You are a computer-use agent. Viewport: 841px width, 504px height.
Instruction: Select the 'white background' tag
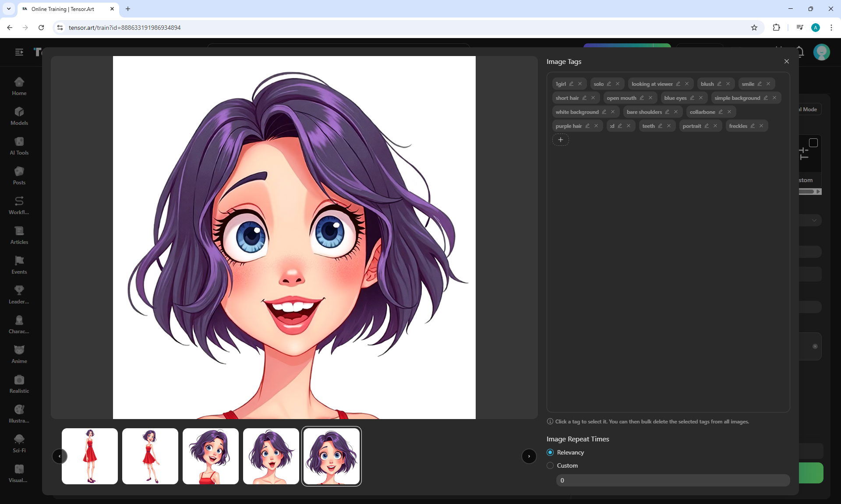click(x=577, y=112)
